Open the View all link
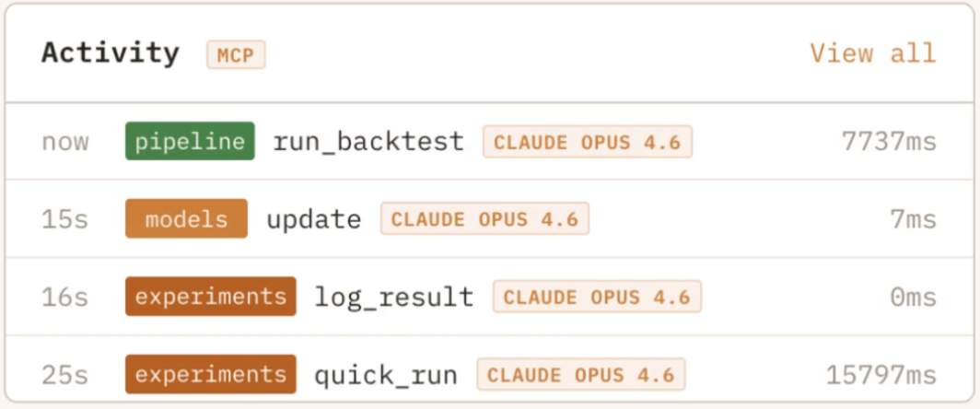This screenshot has width=980, height=409. 872,53
